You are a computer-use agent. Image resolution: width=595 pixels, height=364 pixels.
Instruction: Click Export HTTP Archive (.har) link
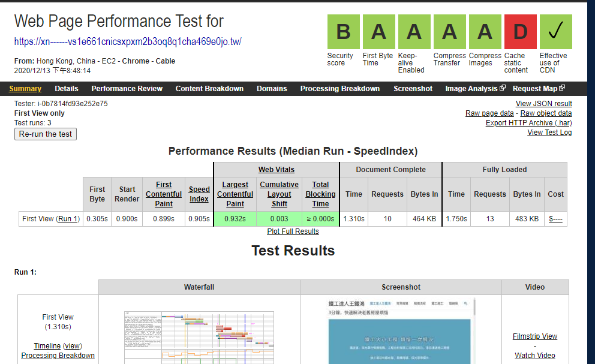pos(528,123)
